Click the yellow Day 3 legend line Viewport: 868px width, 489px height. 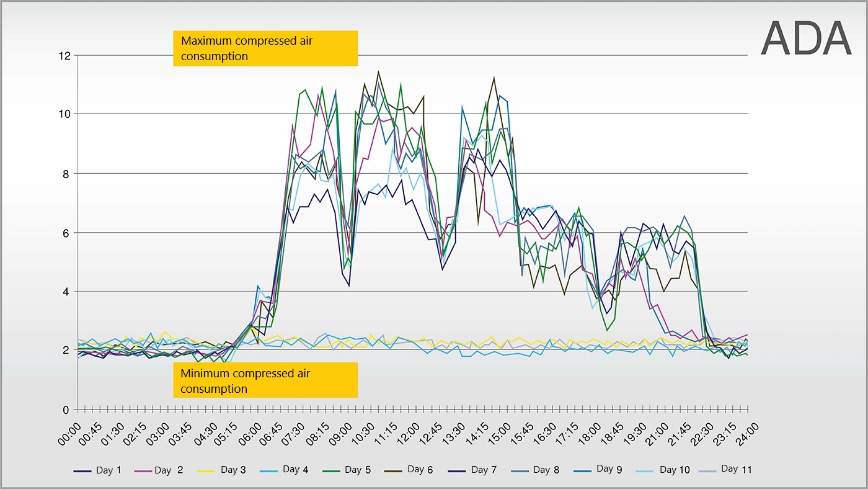[x=211, y=470]
